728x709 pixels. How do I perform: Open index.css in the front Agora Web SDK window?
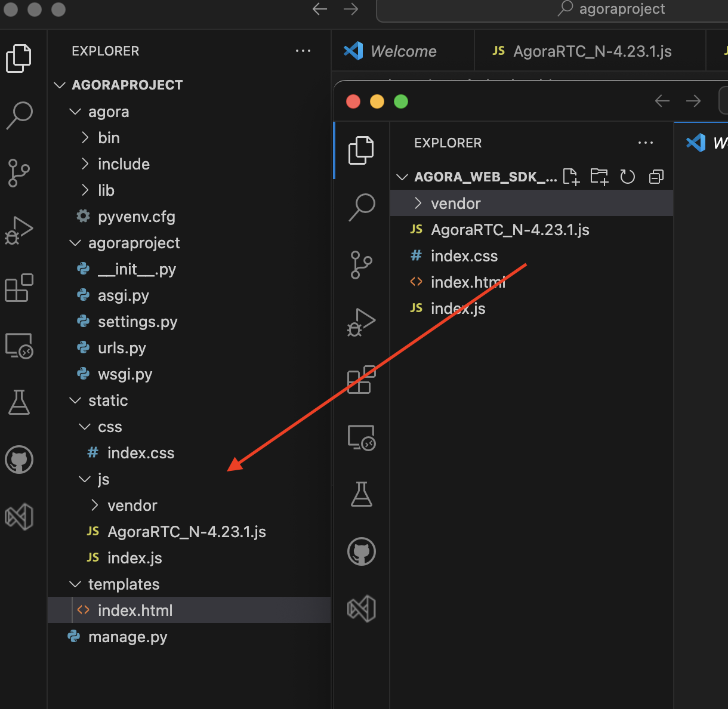coord(532,256)
